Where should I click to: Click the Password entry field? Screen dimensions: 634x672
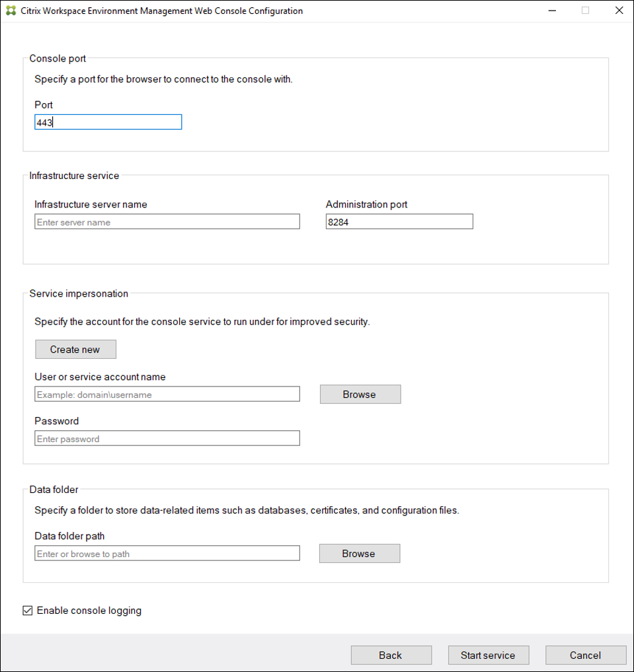click(167, 437)
